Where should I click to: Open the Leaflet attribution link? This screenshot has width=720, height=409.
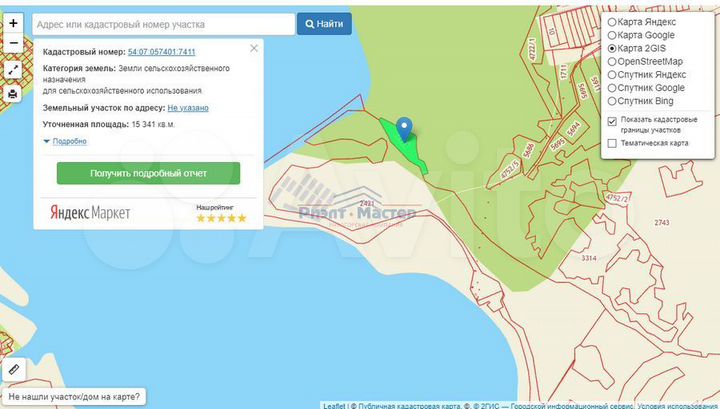pyautogui.click(x=334, y=406)
